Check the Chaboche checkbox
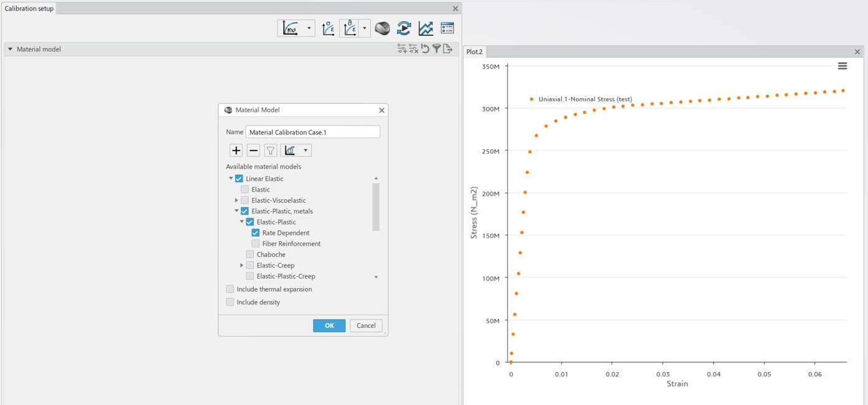Screen dimensions: 868x405 point(250,254)
